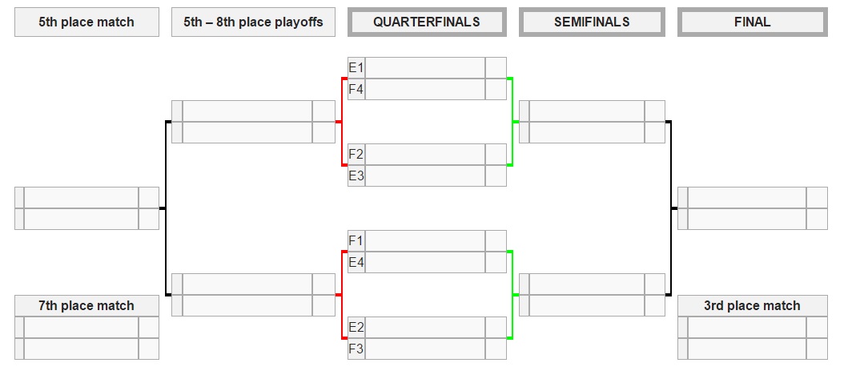Click the QUARTERFINALS header
The image size is (868, 375).
(427, 22)
